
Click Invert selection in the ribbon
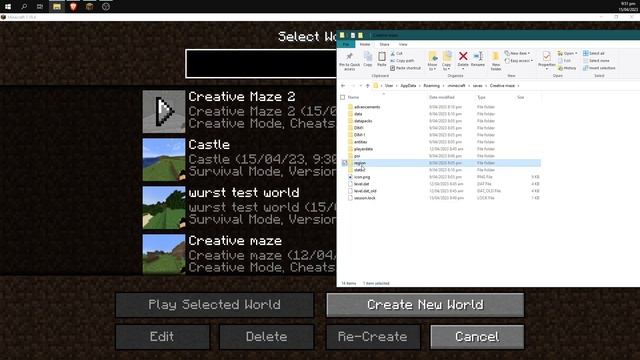click(599, 68)
